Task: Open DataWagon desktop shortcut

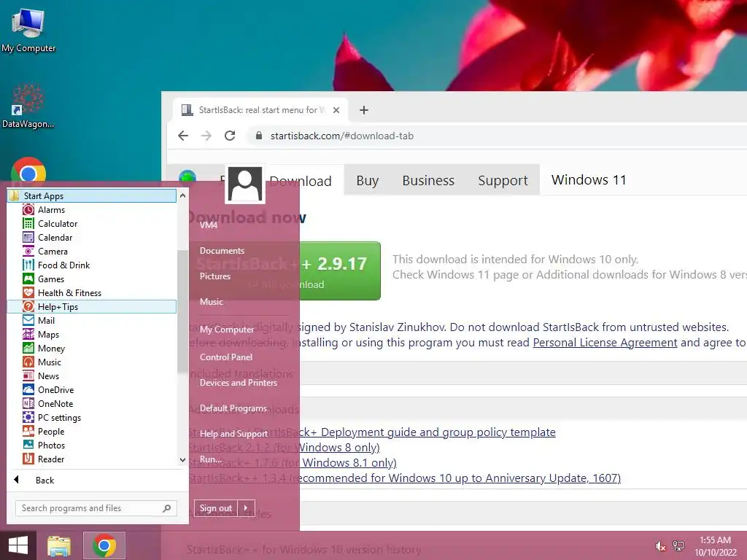Action: pos(28,106)
